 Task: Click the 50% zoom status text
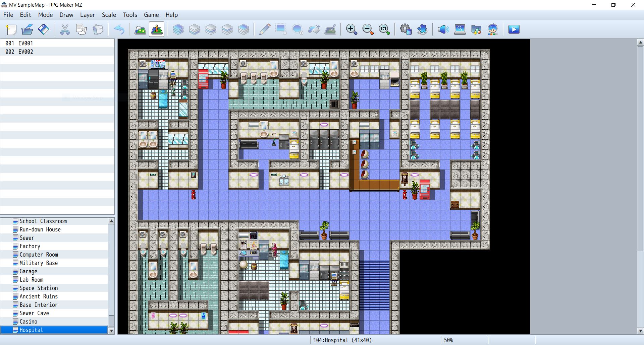coord(448,340)
